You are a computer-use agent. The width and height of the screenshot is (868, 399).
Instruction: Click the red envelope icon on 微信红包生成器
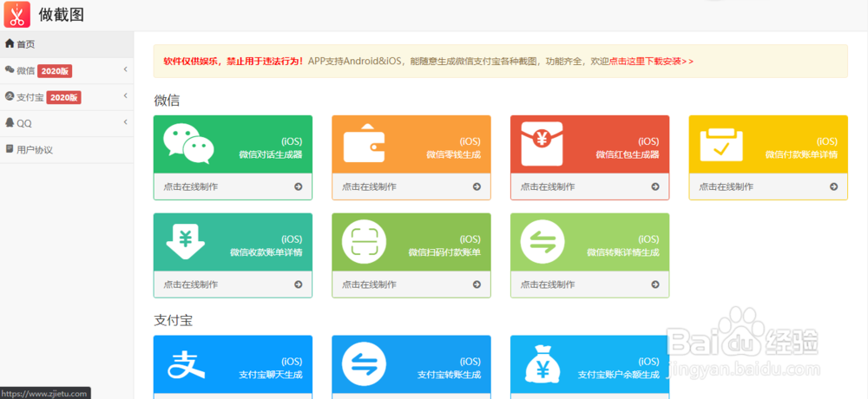coord(542,143)
